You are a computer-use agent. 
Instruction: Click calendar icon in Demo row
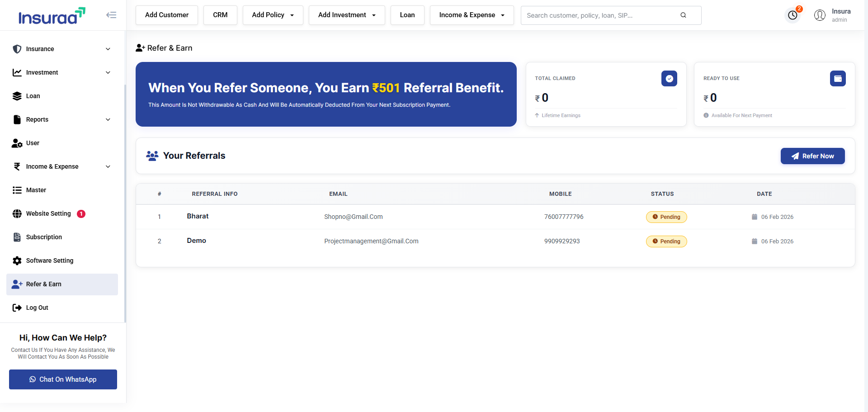(x=755, y=242)
